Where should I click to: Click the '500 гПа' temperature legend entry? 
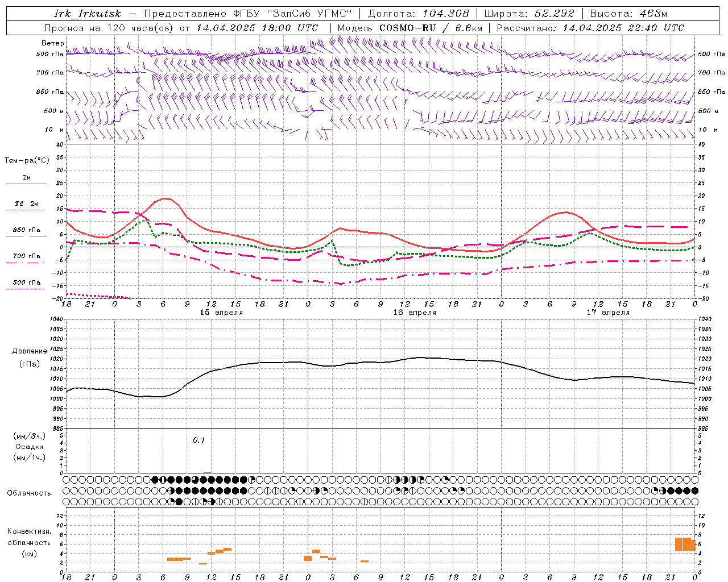[x=27, y=282]
